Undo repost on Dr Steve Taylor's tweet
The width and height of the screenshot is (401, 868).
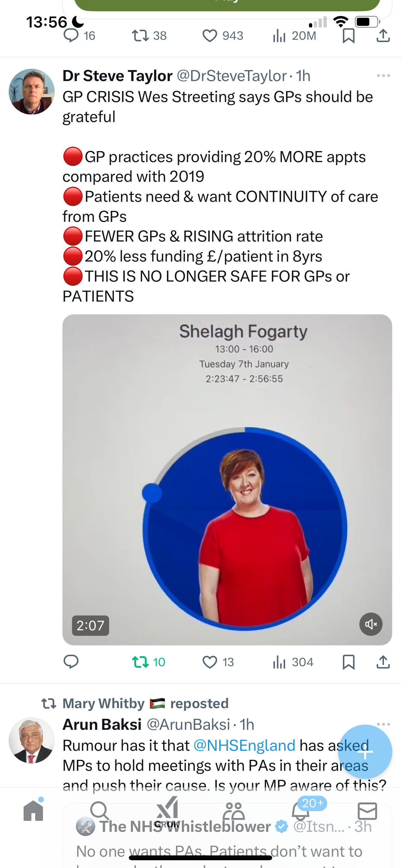(x=149, y=662)
